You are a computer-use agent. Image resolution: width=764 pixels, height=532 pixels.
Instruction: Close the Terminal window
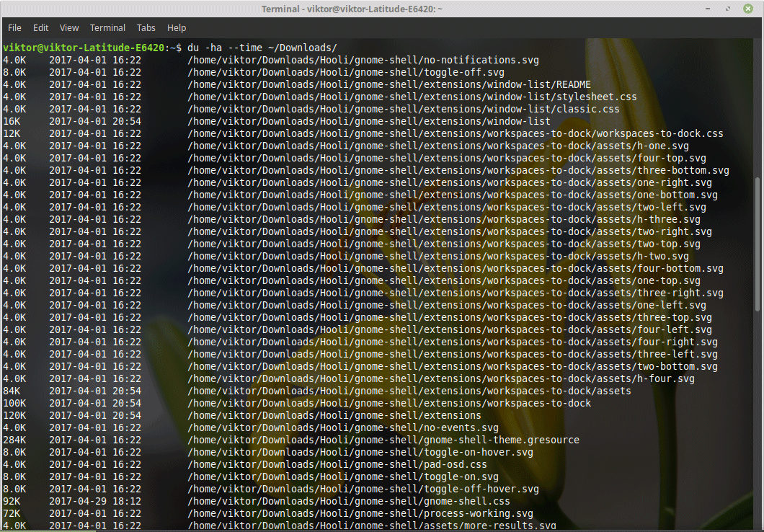tap(748, 9)
